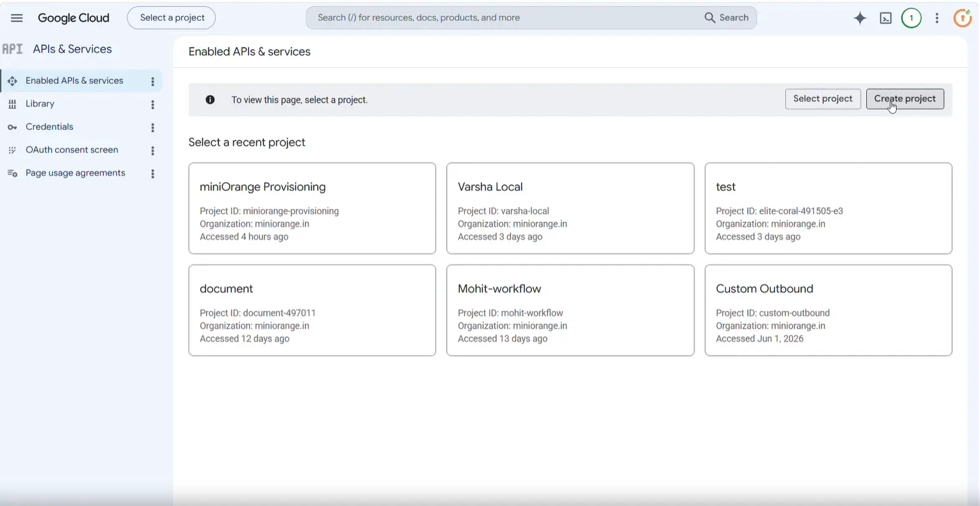Open the user account avatar
980x506 pixels.
coord(963,18)
